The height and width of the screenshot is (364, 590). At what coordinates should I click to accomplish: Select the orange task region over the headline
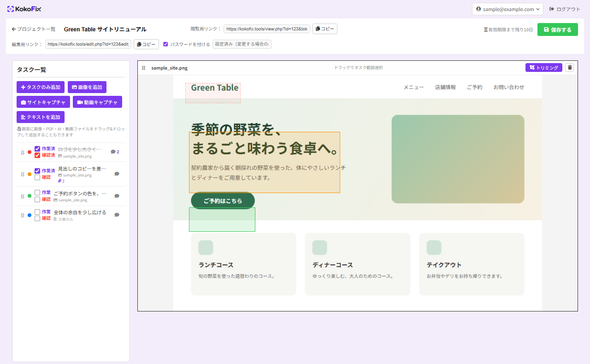point(265,162)
